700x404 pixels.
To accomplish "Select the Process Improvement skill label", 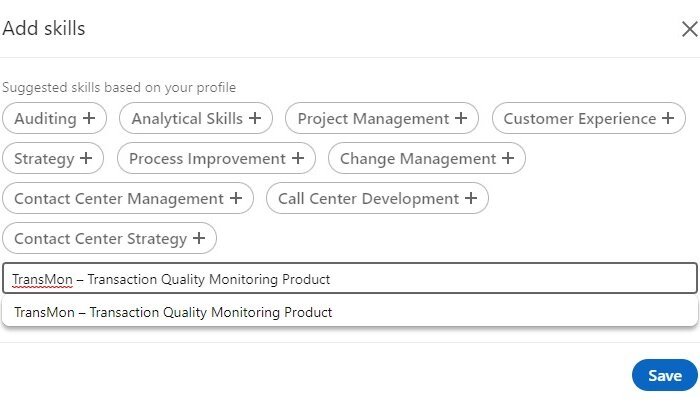I will [207, 159].
